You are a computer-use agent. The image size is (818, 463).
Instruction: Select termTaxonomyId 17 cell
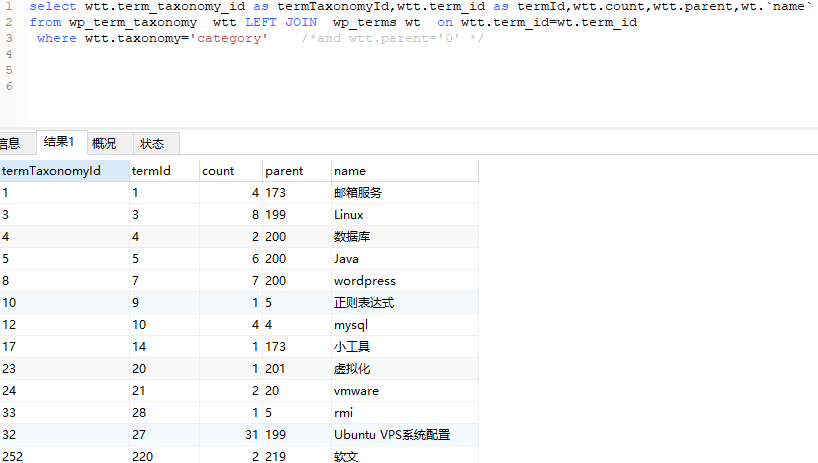pos(65,346)
